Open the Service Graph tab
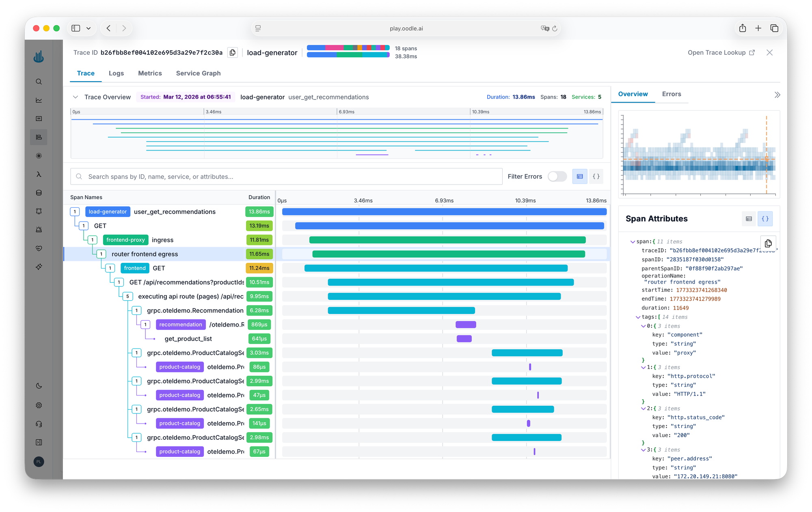 pyautogui.click(x=198, y=73)
